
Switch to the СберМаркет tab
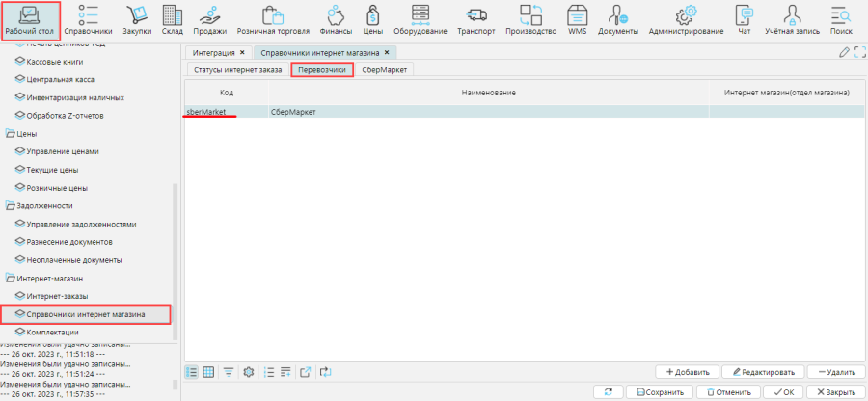pyautogui.click(x=383, y=70)
